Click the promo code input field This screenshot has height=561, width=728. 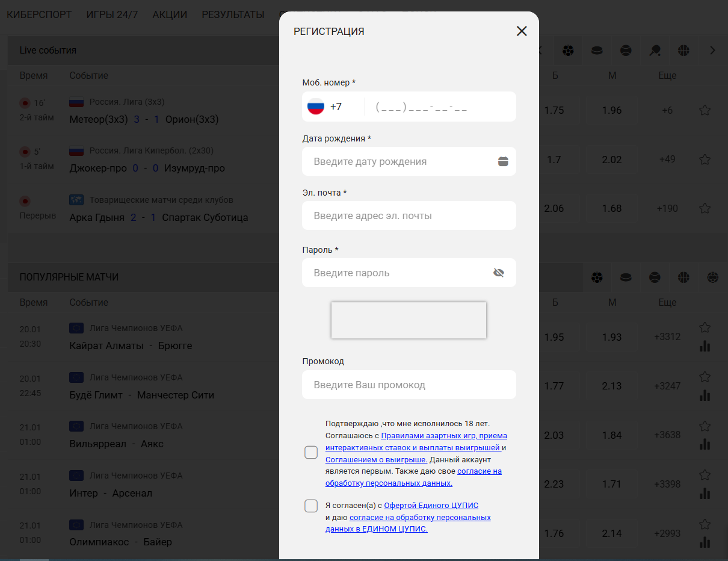(409, 385)
